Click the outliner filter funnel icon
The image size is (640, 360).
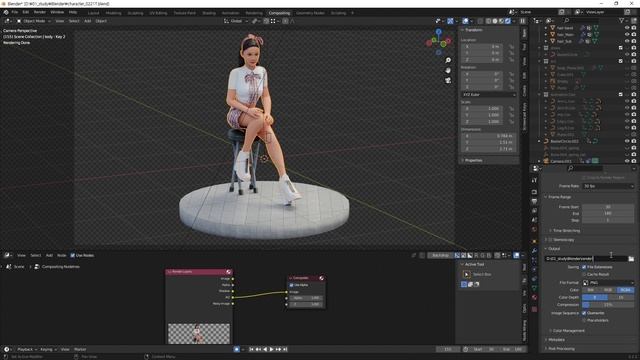622,20
